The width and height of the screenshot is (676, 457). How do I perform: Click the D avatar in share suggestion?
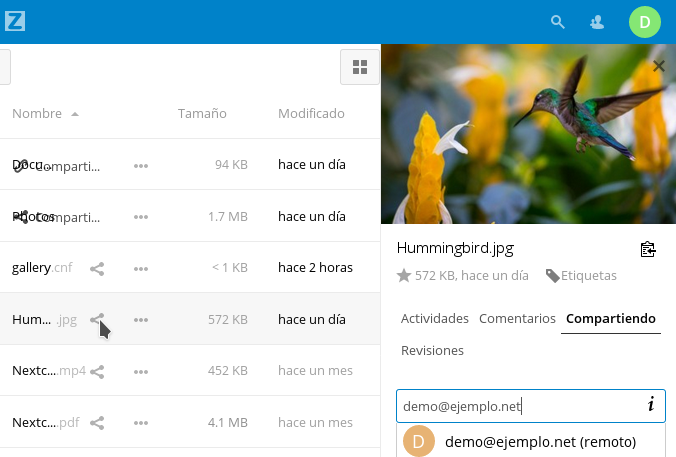tap(418, 441)
